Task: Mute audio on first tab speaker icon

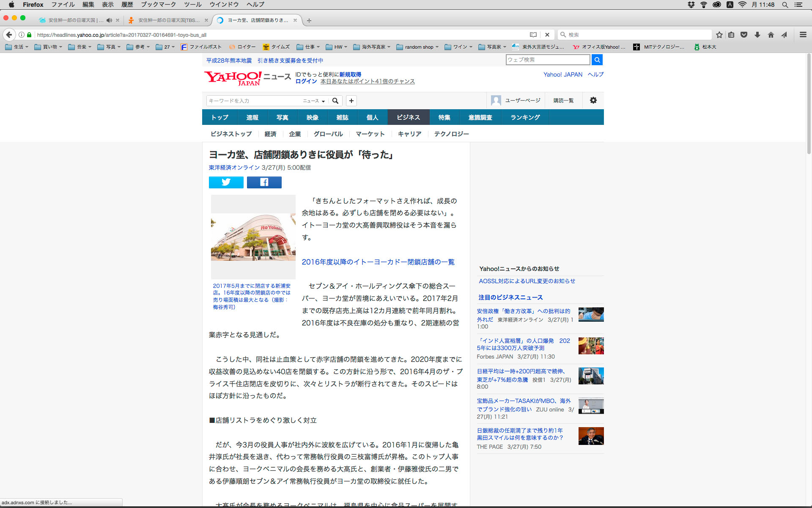Action: [x=109, y=20]
